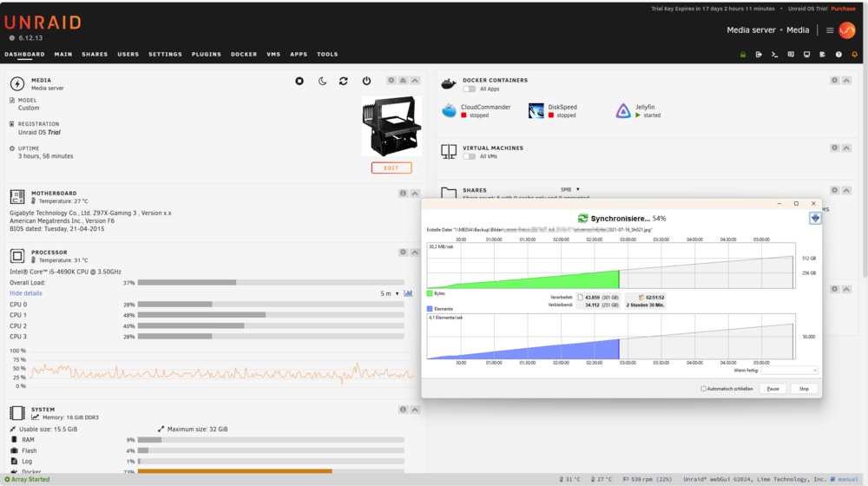Open the Main menu tab
The height and width of the screenshot is (486, 868).
coord(63,55)
